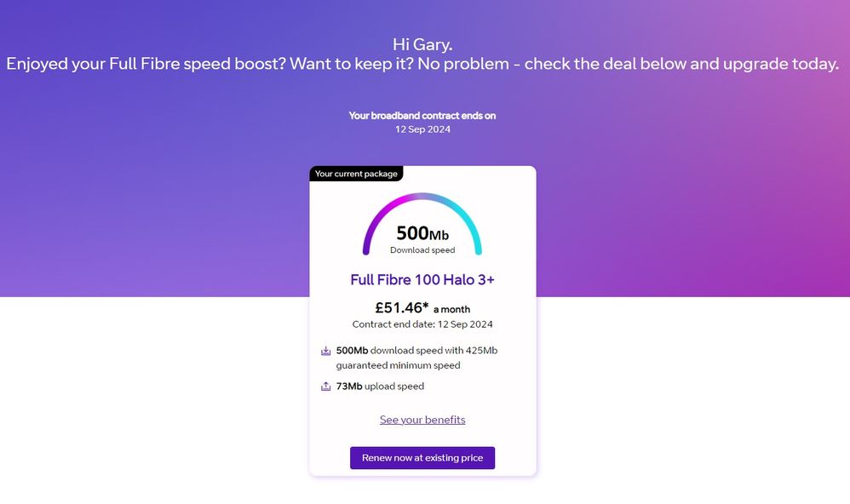The width and height of the screenshot is (850, 504).
Task: Click the See your benefits link
Action: click(x=422, y=420)
